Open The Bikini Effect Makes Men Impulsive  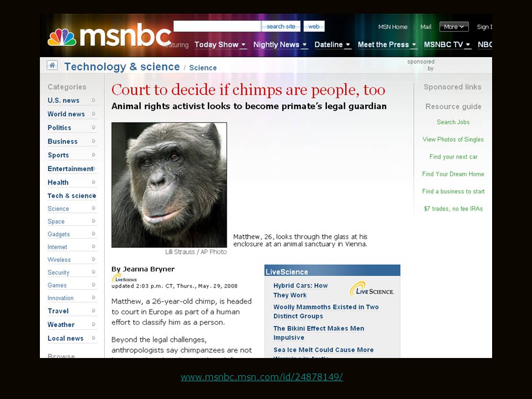319,333
